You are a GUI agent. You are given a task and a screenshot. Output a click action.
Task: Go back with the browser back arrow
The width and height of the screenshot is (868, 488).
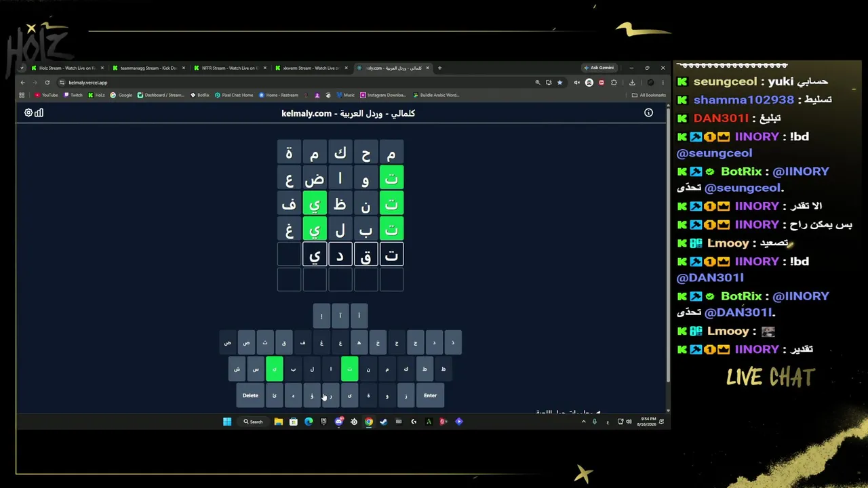(x=22, y=83)
